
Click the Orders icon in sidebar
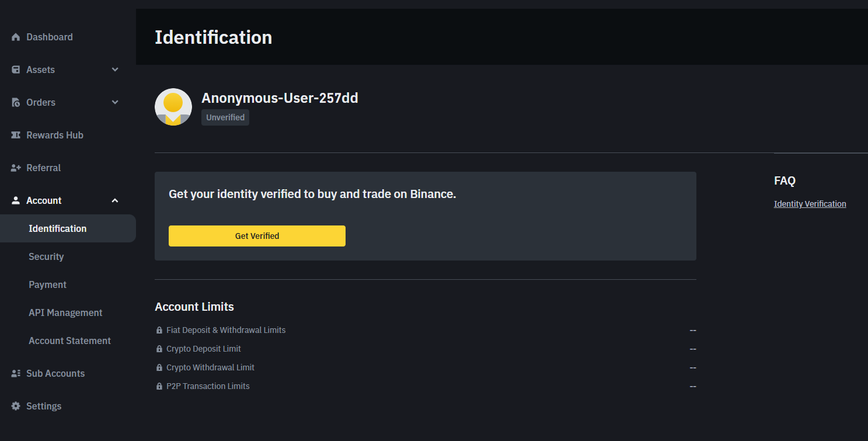tap(16, 102)
